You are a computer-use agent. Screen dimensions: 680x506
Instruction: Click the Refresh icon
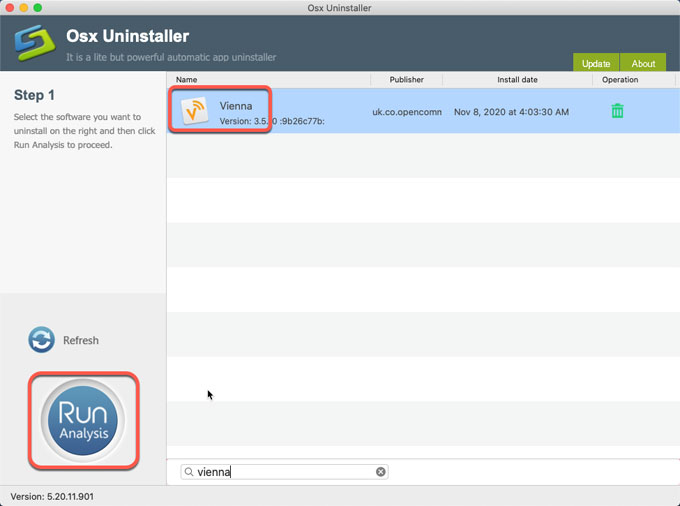pos(41,340)
